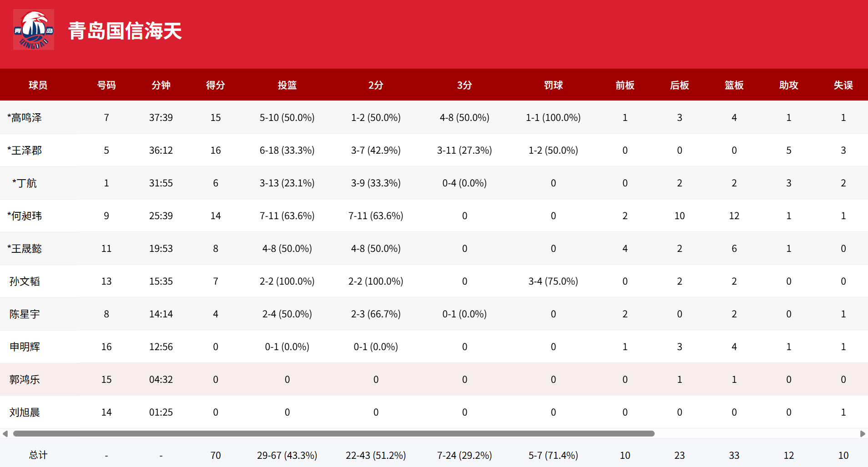Click the left scroll arrow of horizontal scrollbar
Screen dimensions: 868x467
coord(5,433)
